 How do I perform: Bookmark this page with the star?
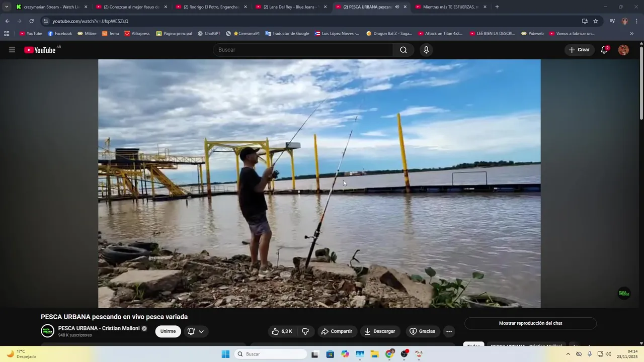596,21
